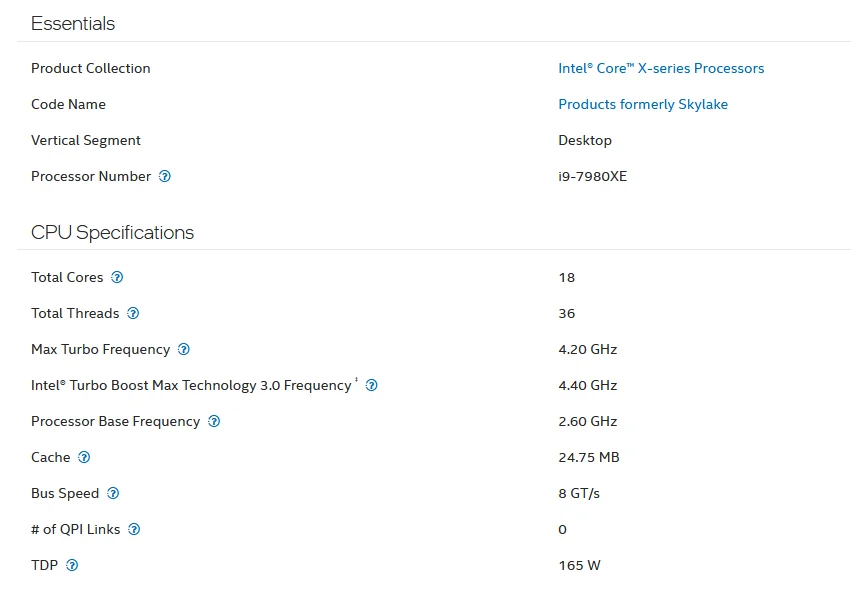Click the Turbo Boost Max Technology 3.0 help icon
Viewport: 851px width, 596px height.
point(371,386)
